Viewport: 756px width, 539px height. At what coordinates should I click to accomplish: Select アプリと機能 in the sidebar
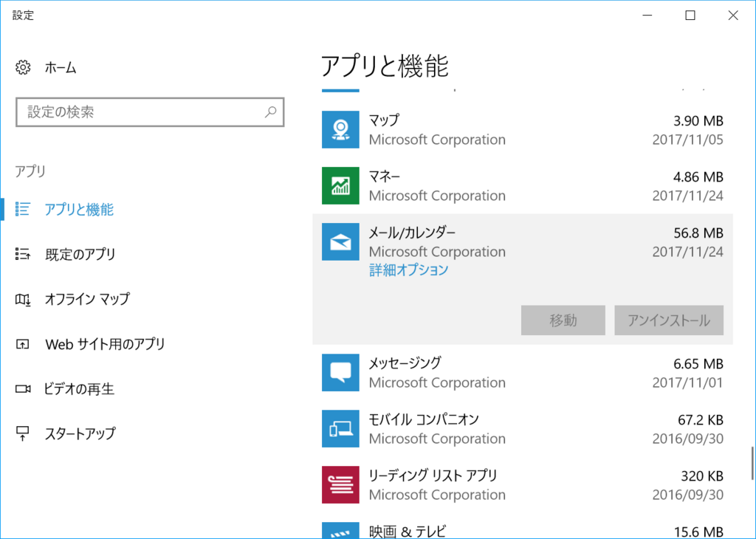79,209
